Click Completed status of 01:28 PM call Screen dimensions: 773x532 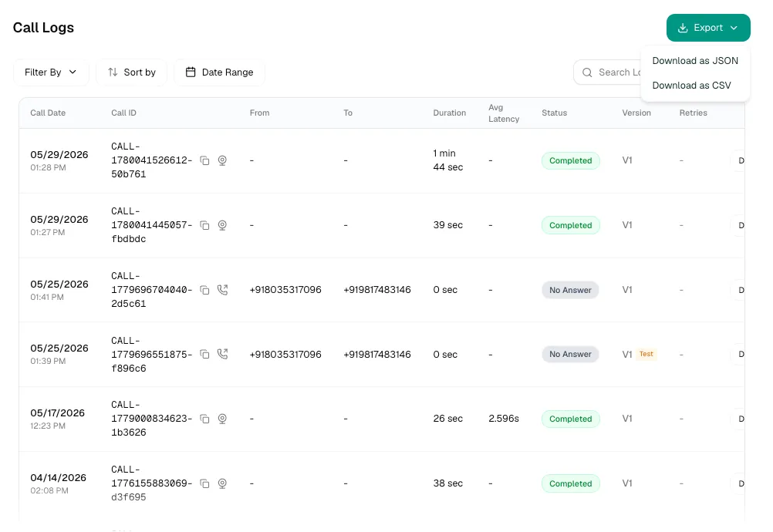[570, 160]
